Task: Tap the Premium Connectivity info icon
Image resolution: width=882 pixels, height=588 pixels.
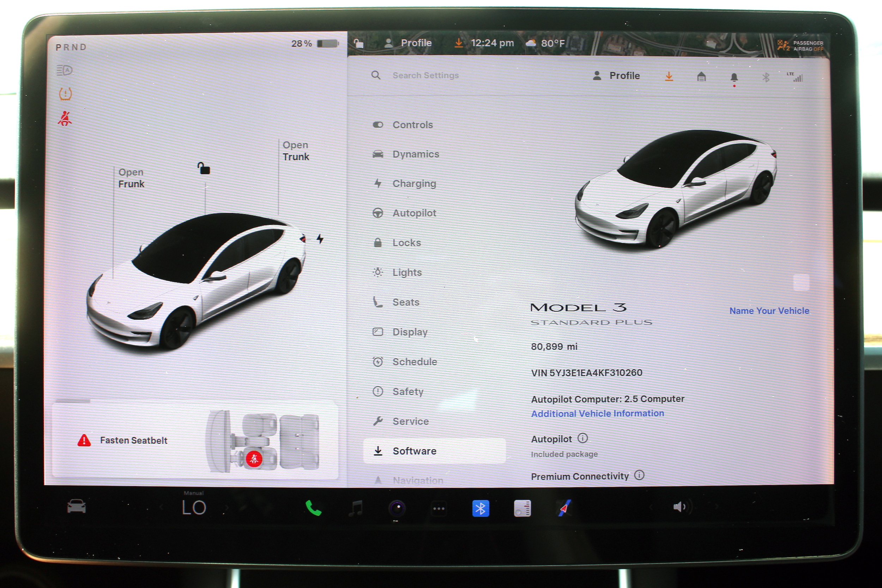Action: click(639, 475)
